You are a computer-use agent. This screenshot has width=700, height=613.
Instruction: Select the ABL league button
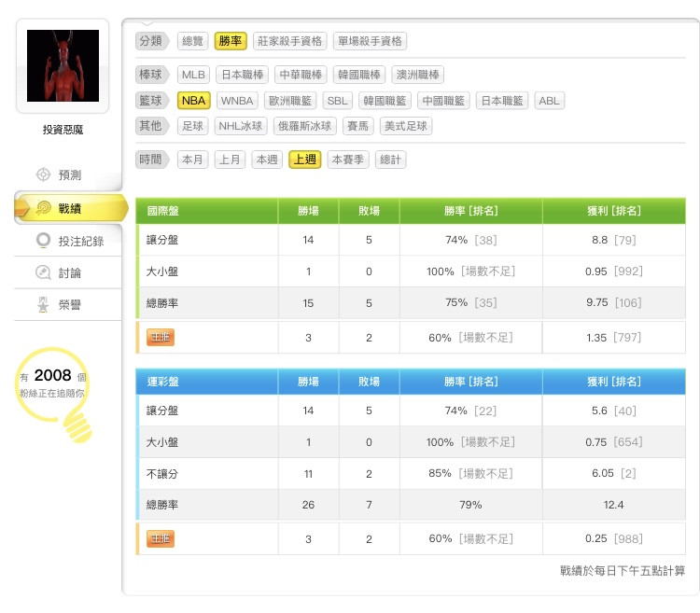pyautogui.click(x=549, y=101)
